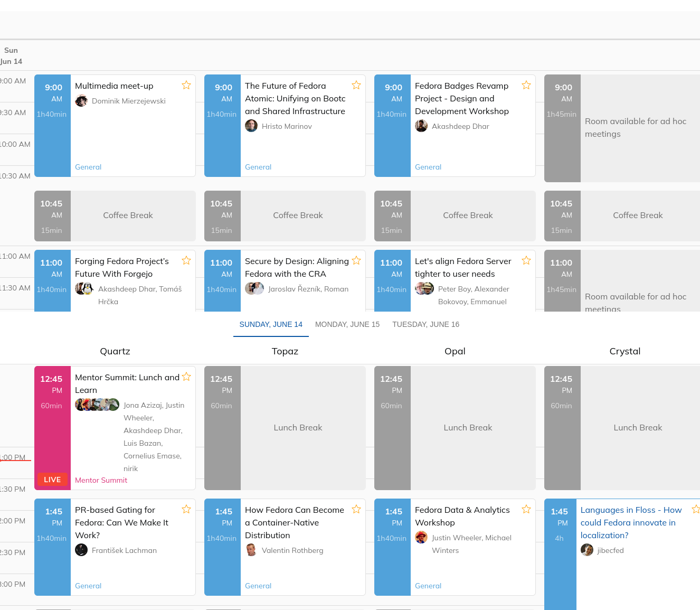Open The Future of Fedora Atomic session

coord(295,99)
